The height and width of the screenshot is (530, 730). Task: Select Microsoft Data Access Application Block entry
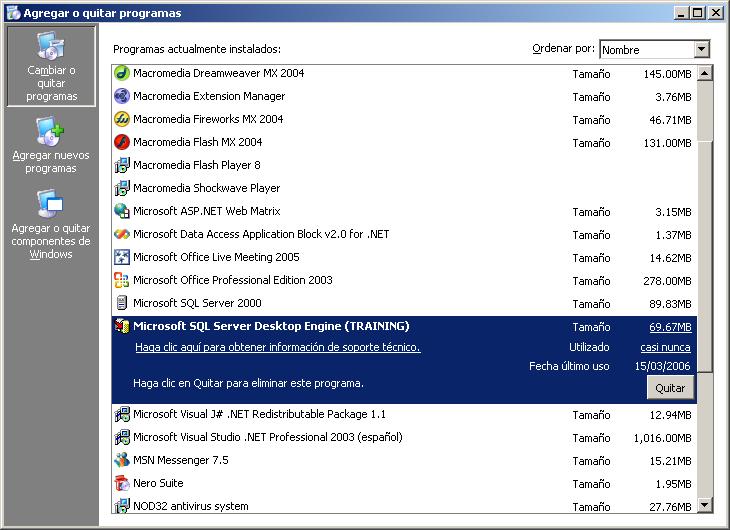coord(404,234)
